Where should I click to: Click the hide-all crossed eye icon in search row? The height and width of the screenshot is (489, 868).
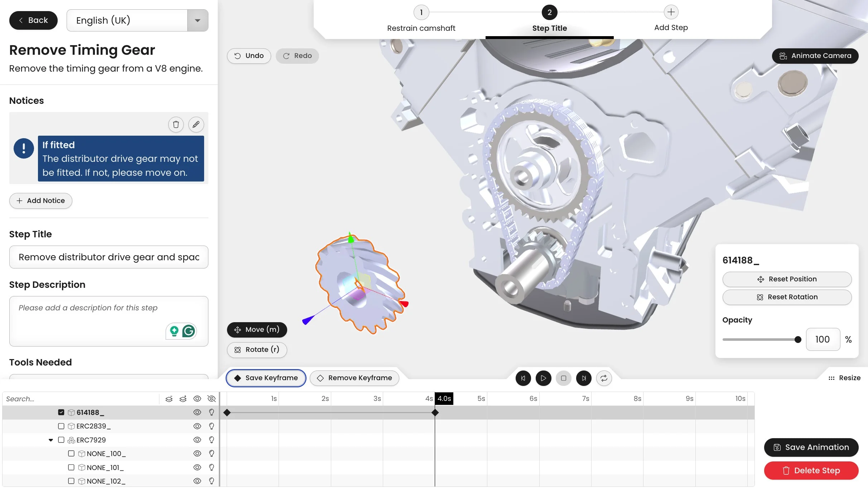pyautogui.click(x=211, y=399)
